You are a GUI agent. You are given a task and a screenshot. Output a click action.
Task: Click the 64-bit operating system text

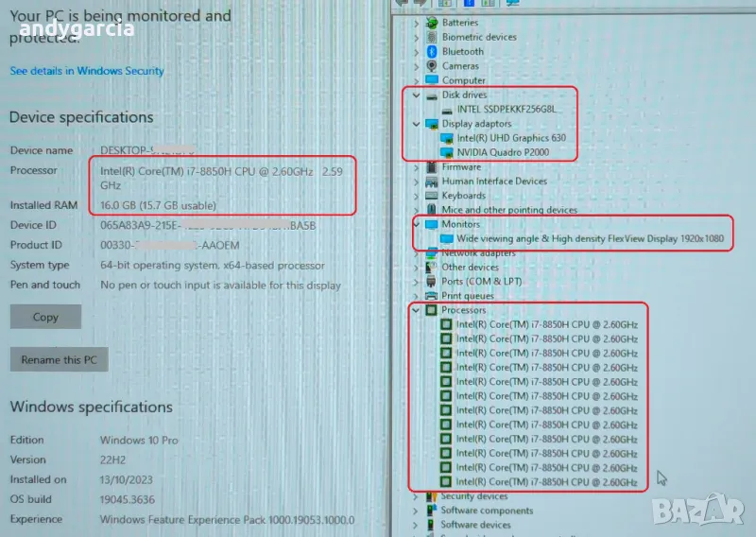click(x=213, y=266)
